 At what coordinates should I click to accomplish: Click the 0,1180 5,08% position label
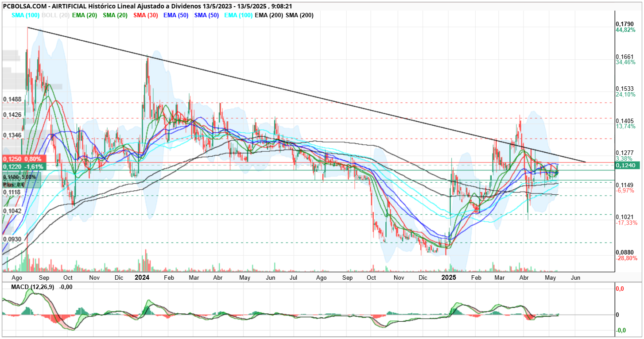[20, 177]
